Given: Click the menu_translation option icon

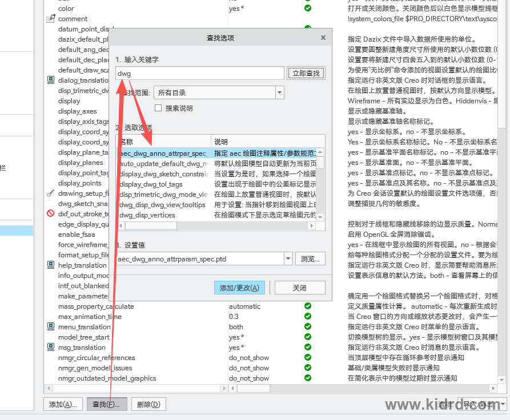Looking at the screenshot, I should click(51, 327).
